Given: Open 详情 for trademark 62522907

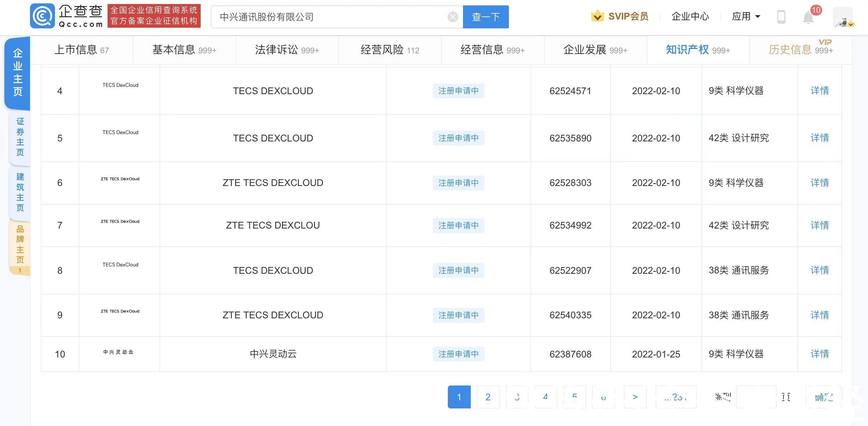Looking at the screenshot, I should [x=819, y=270].
